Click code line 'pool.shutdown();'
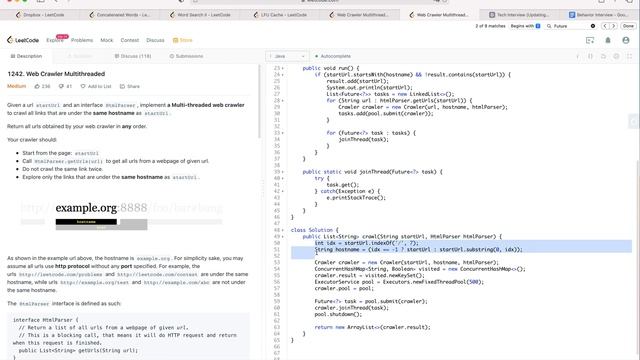The width and height of the screenshot is (640, 360). pyautogui.click(x=338, y=314)
